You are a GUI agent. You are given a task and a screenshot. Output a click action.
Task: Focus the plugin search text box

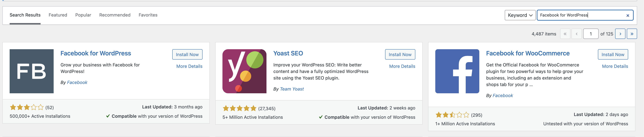pos(580,15)
